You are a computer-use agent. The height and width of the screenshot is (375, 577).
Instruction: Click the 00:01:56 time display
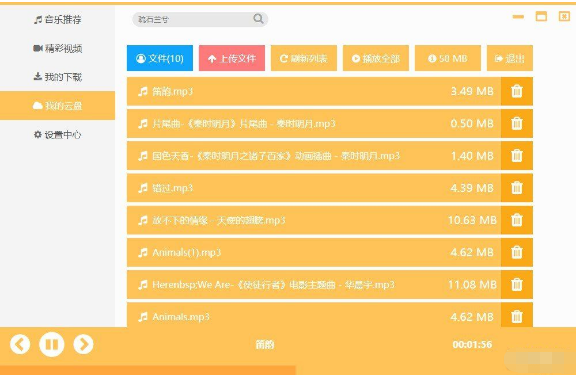(472, 344)
